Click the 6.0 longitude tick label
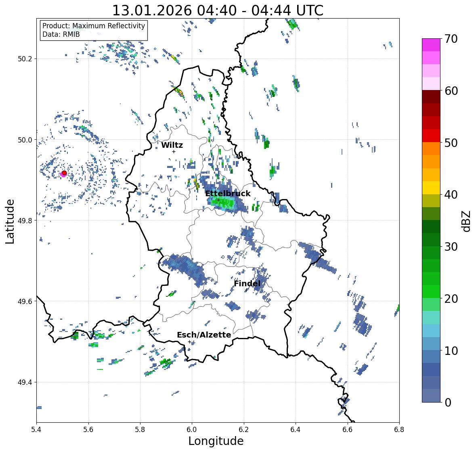Screen dimensions: 476x451 click(x=192, y=430)
